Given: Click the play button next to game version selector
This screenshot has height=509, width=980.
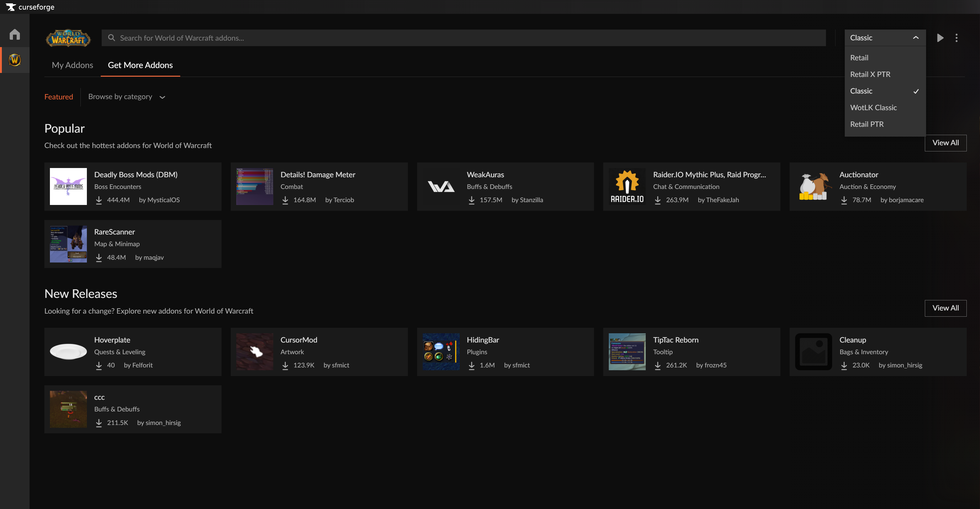Looking at the screenshot, I should tap(940, 38).
